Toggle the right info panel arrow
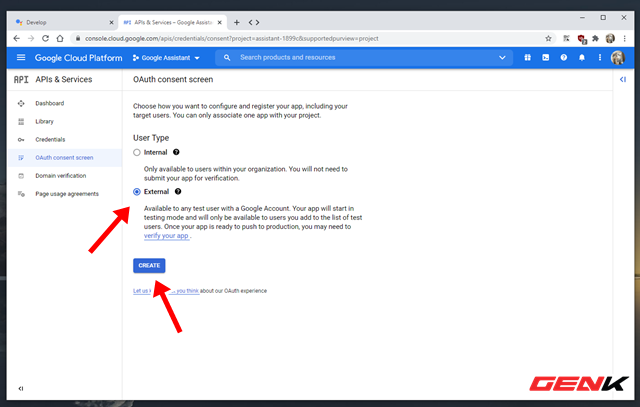640x407 pixels. (x=622, y=79)
